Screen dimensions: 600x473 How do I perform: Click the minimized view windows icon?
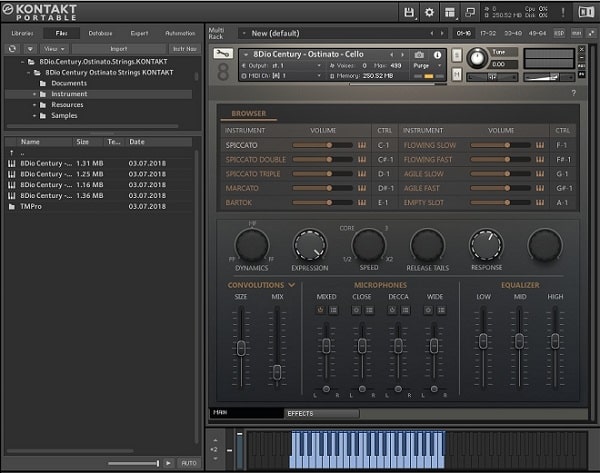coord(470,12)
